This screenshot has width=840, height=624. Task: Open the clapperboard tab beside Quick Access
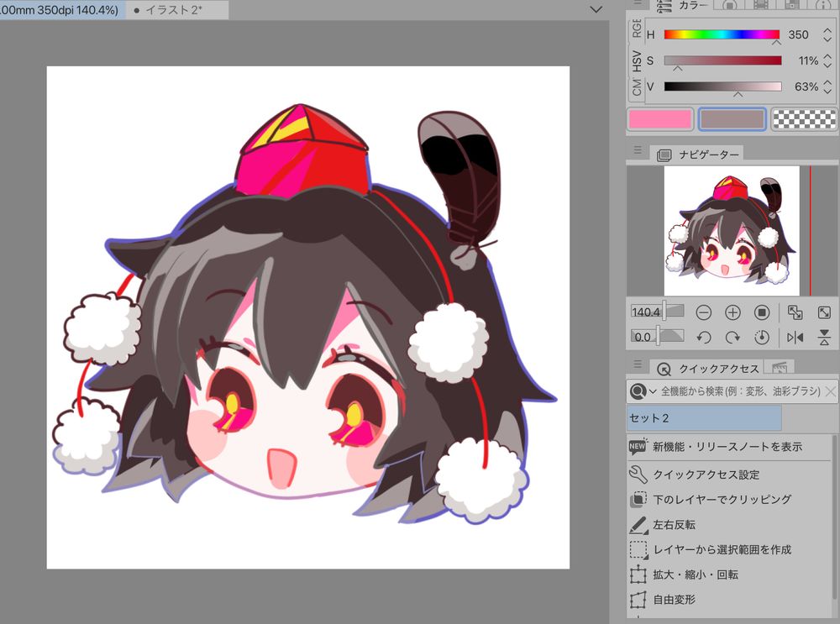[780, 368]
